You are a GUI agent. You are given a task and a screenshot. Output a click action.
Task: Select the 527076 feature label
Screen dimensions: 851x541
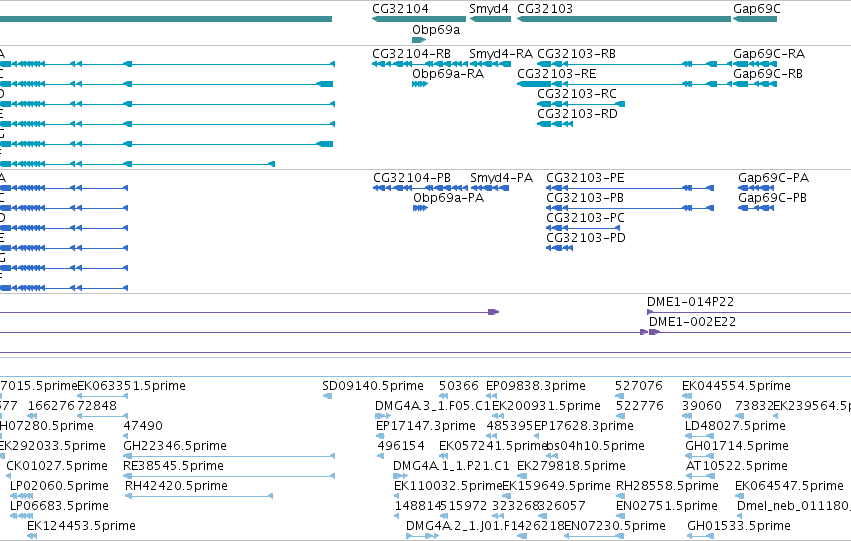pos(639,386)
